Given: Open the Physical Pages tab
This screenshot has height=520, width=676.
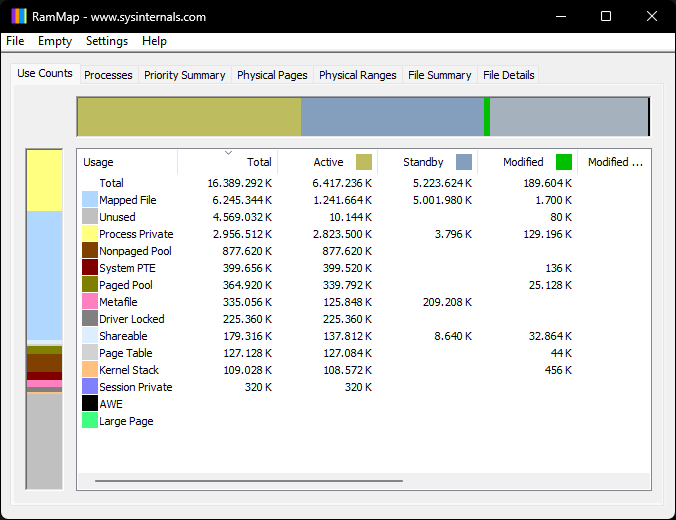Looking at the screenshot, I should click(272, 75).
